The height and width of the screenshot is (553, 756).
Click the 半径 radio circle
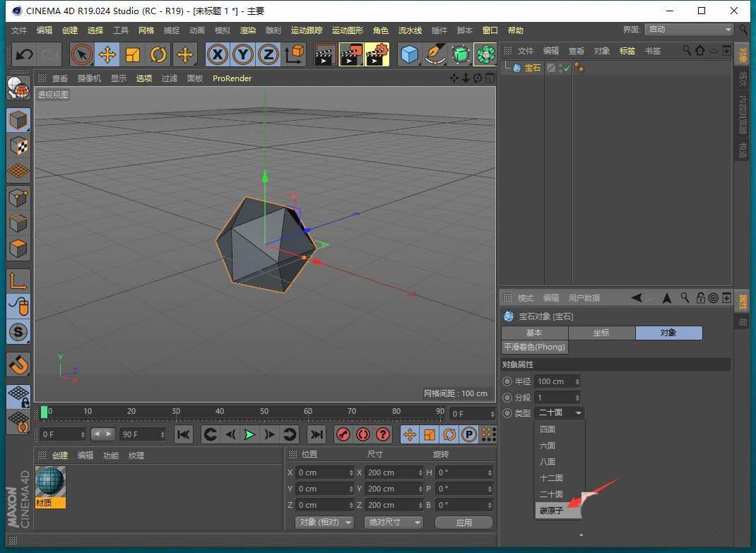coord(507,381)
